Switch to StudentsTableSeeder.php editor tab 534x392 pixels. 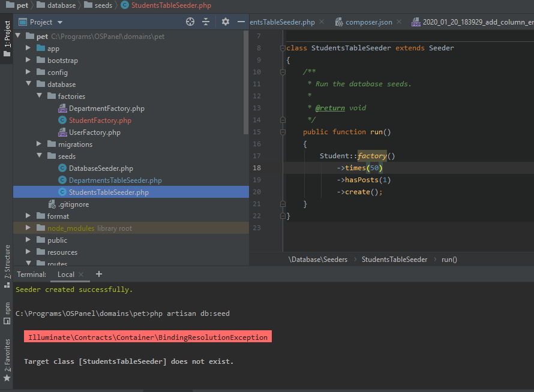[282, 22]
